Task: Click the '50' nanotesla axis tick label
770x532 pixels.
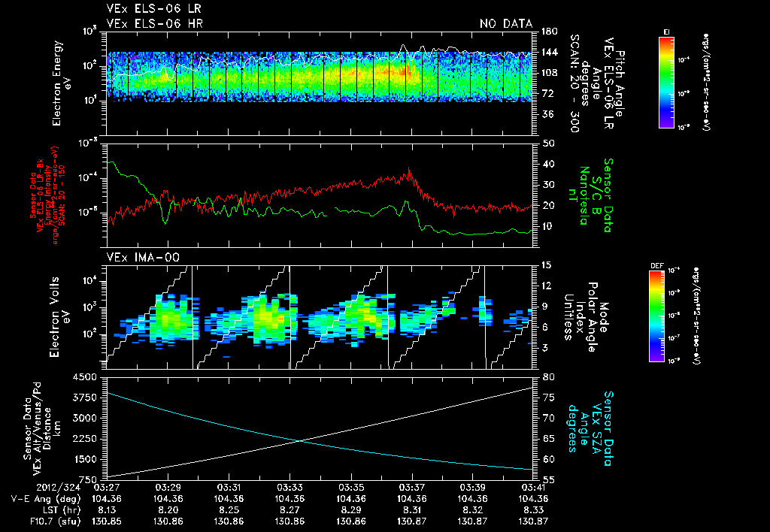Action: point(548,144)
